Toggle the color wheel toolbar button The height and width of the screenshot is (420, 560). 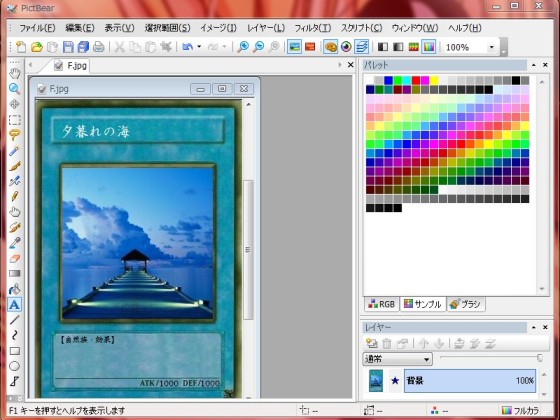346,47
